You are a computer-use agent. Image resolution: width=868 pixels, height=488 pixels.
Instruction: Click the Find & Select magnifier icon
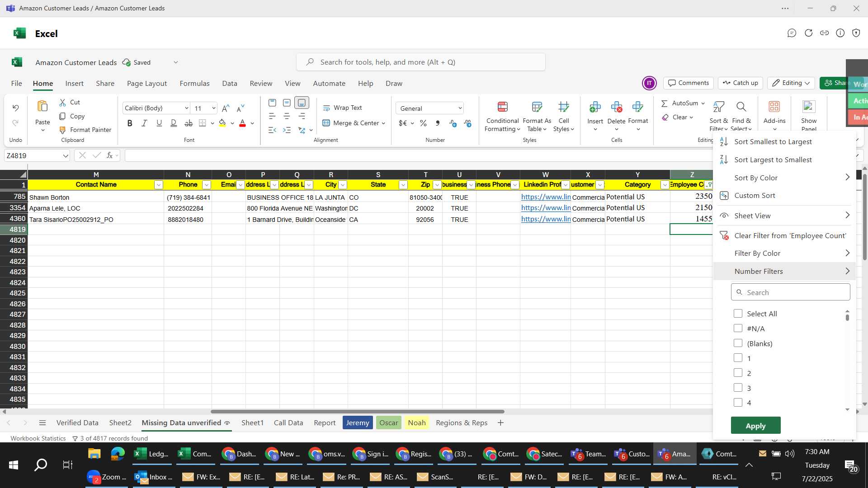(741, 107)
